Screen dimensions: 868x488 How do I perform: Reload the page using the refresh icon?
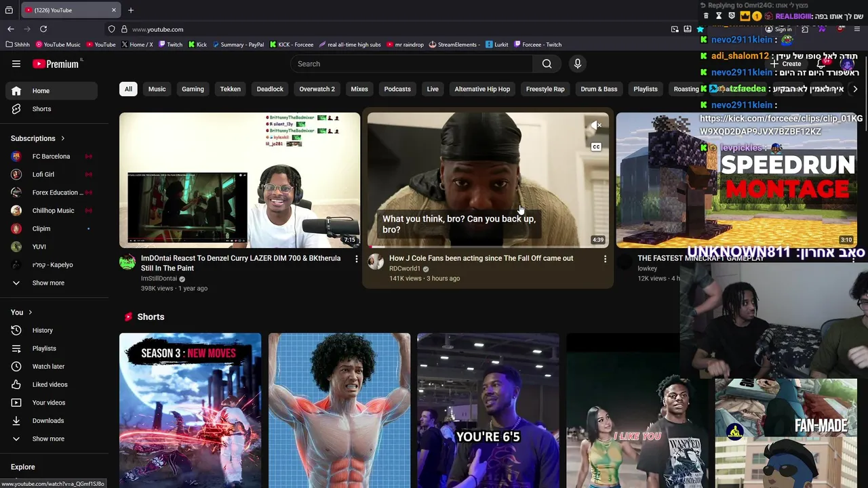tap(43, 29)
